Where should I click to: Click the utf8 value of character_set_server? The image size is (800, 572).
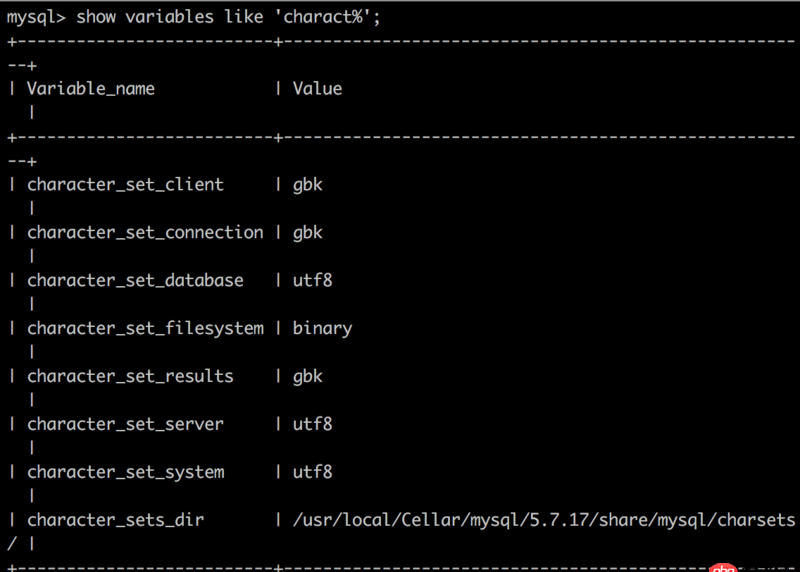pos(312,425)
